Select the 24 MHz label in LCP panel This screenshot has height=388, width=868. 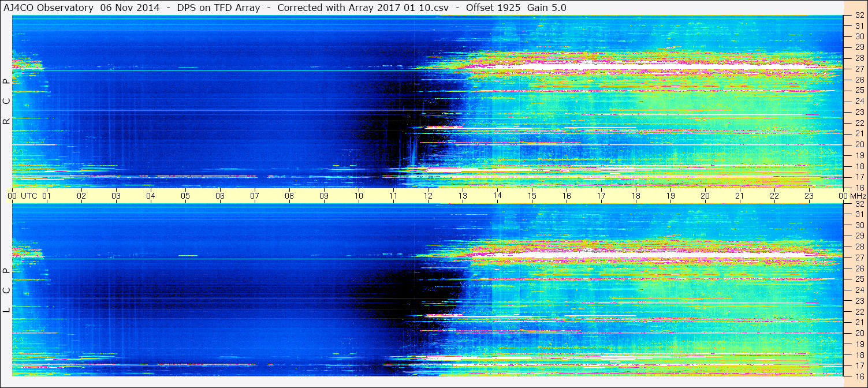[859, 290]
